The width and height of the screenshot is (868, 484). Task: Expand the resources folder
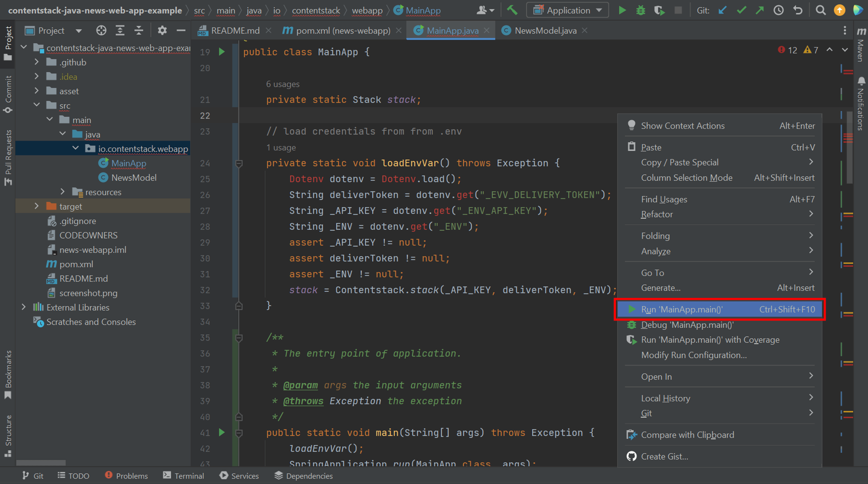[62, 192]
